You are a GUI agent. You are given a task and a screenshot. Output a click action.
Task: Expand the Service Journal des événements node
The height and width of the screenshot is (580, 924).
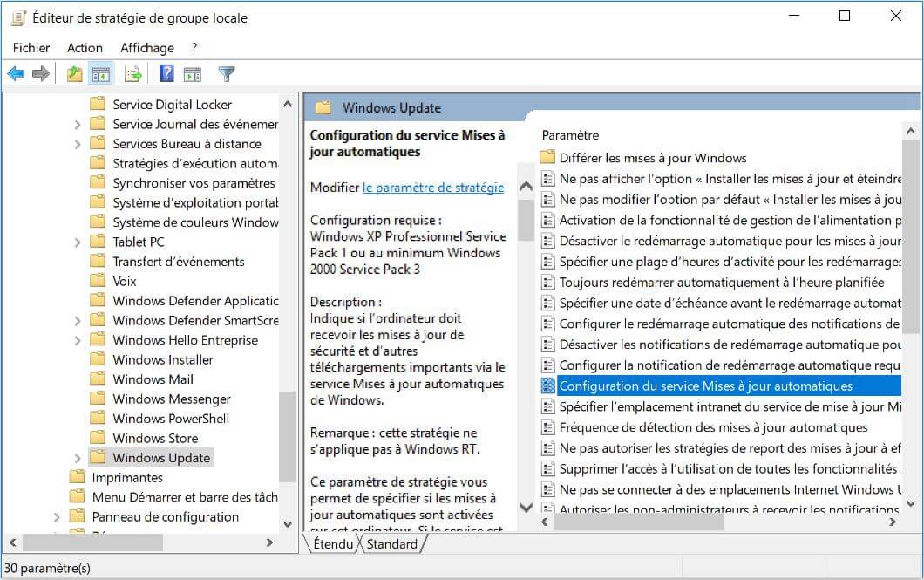point(78,125)
